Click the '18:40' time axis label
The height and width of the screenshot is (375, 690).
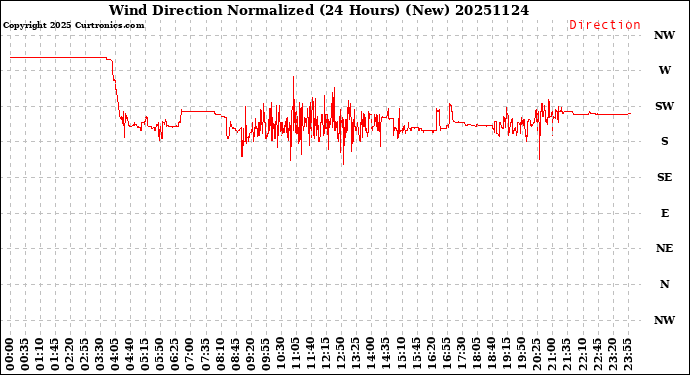coord(491,355)
